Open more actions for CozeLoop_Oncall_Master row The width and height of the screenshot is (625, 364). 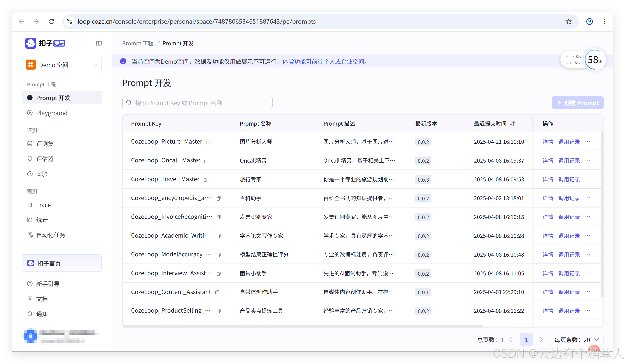pyautogui.click(x=588, y=160)
